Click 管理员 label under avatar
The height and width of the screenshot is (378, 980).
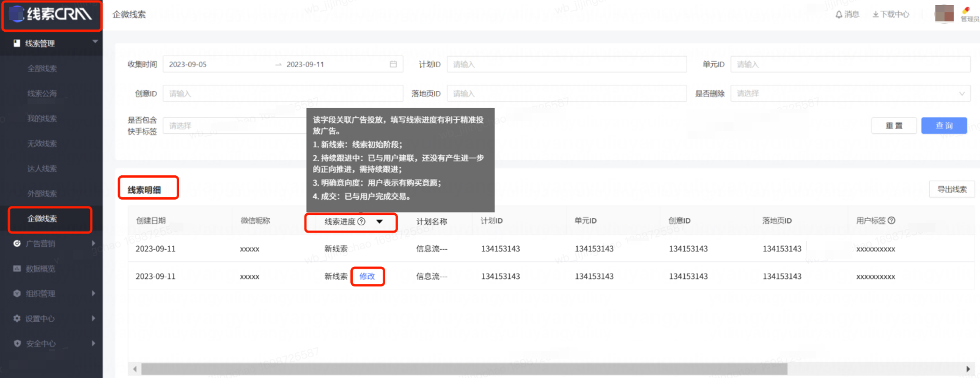coord(970,19)
